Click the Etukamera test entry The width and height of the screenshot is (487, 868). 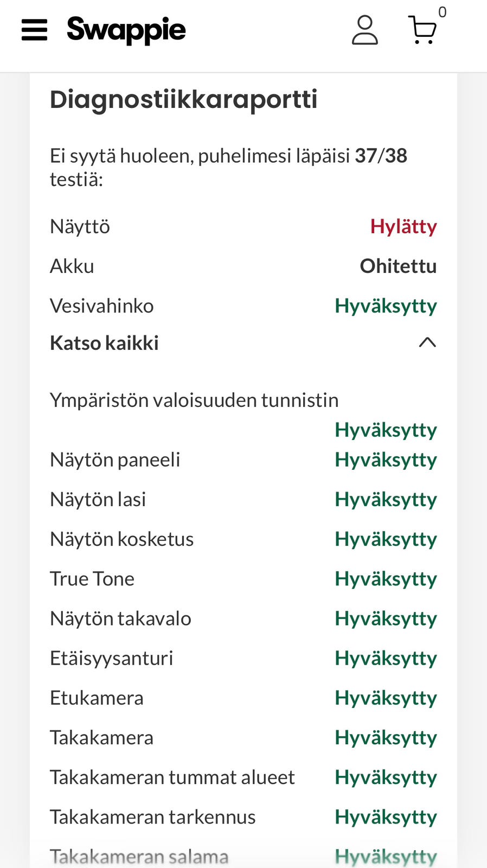tap(97, 698)
